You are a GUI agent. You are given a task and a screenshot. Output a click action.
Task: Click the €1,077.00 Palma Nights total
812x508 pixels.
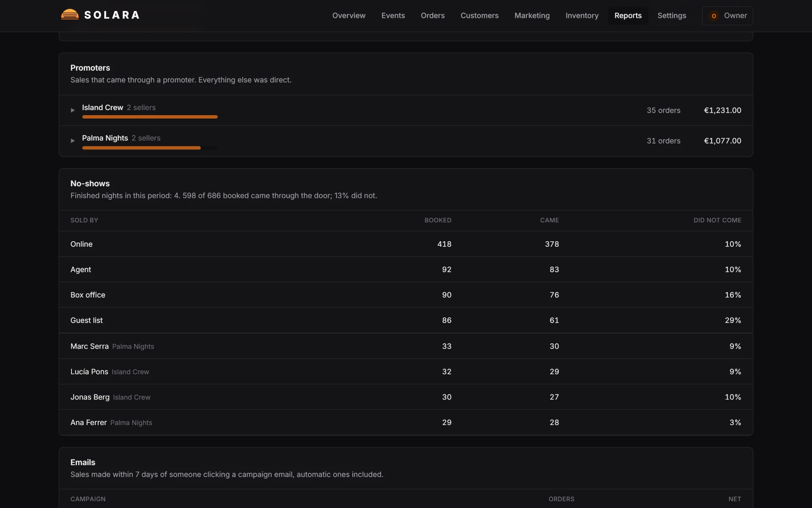click(722, 141)
